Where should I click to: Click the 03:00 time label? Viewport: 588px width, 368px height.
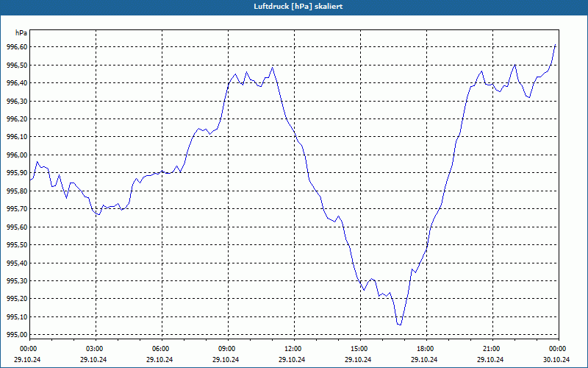click(x=96, y=348)
